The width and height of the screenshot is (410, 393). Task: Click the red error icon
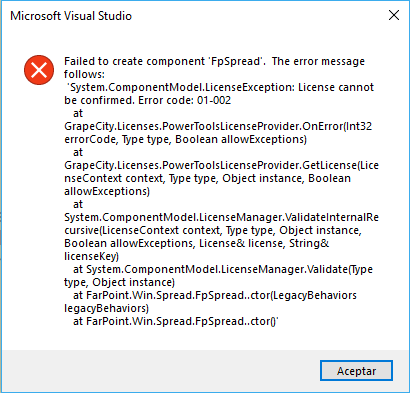(39, 70)
